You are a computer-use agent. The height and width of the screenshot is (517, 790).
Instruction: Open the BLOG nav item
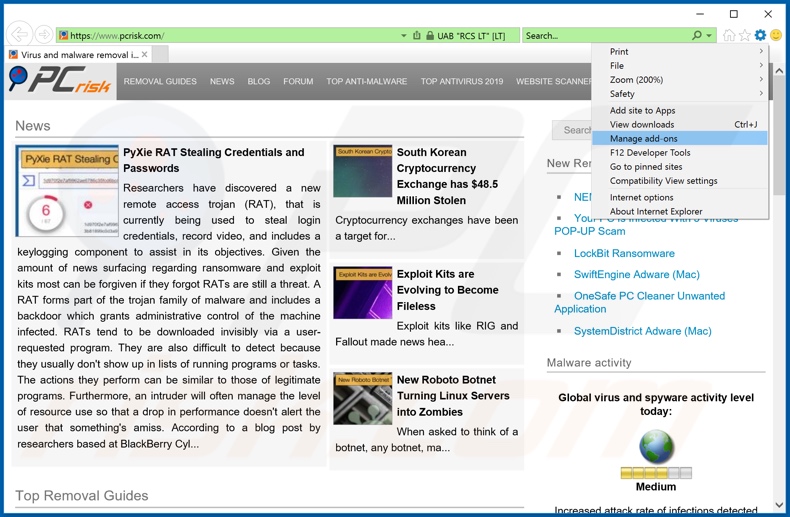pos(258,81)
